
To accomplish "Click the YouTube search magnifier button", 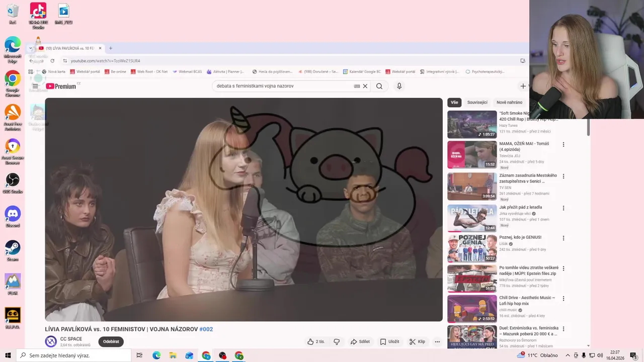I will point(379,86).
